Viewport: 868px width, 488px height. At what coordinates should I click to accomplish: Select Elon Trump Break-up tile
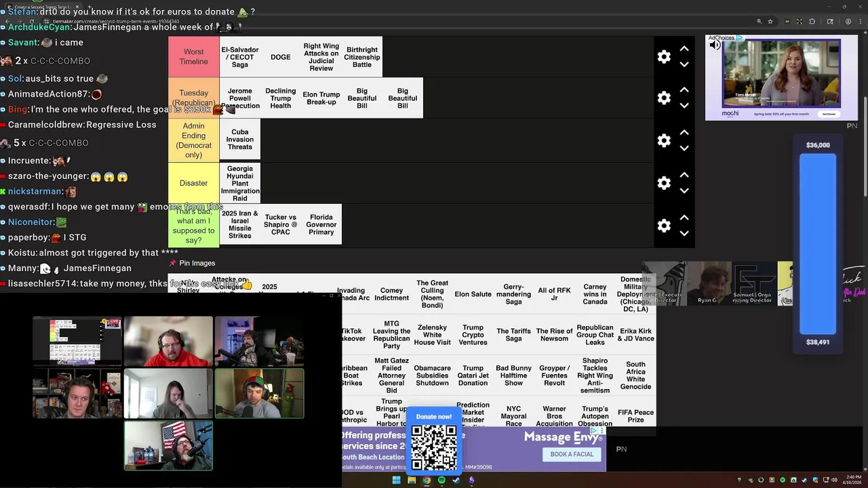(x=321, y=98)
